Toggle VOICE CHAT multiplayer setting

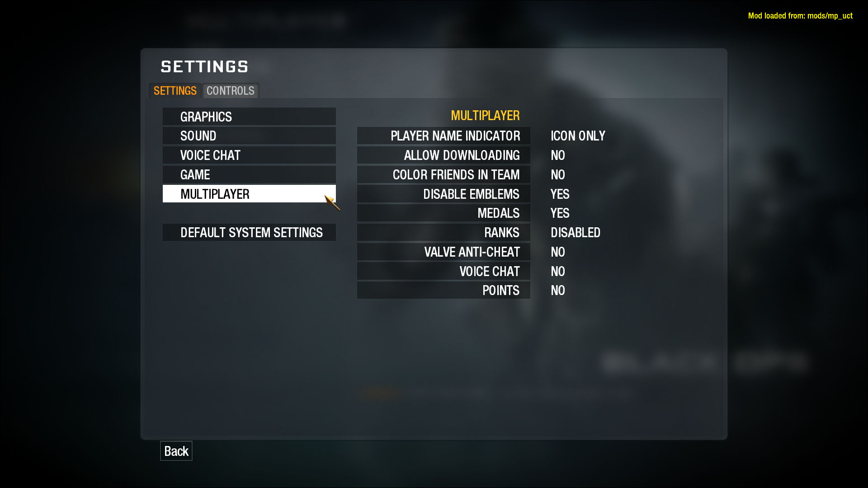point(557,271)
